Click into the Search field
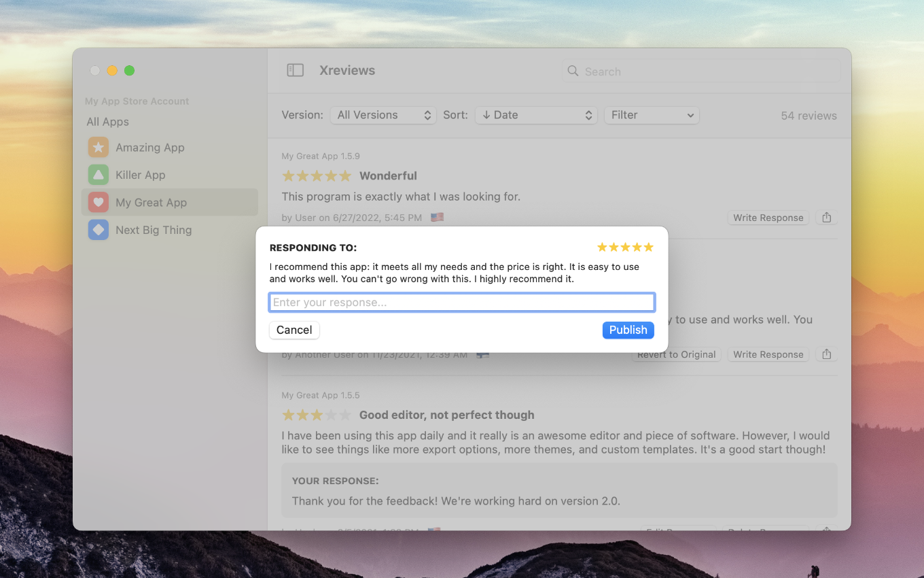 [x=701, y=71]
